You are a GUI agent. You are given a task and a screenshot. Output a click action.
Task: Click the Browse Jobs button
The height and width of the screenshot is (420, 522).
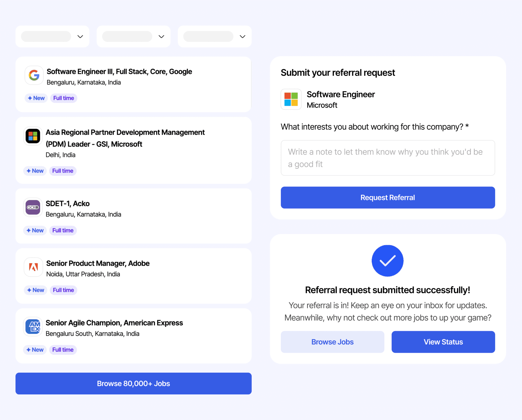(x=332, y=342)
